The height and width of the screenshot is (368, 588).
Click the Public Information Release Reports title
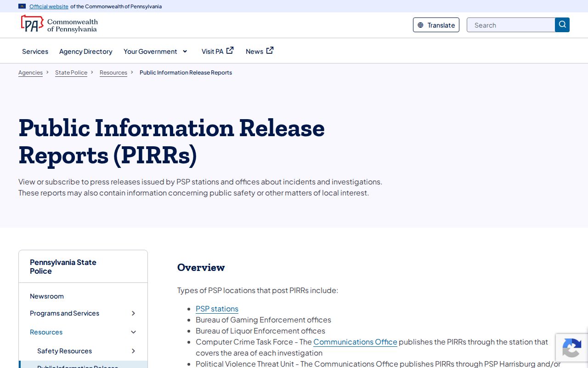171,141
